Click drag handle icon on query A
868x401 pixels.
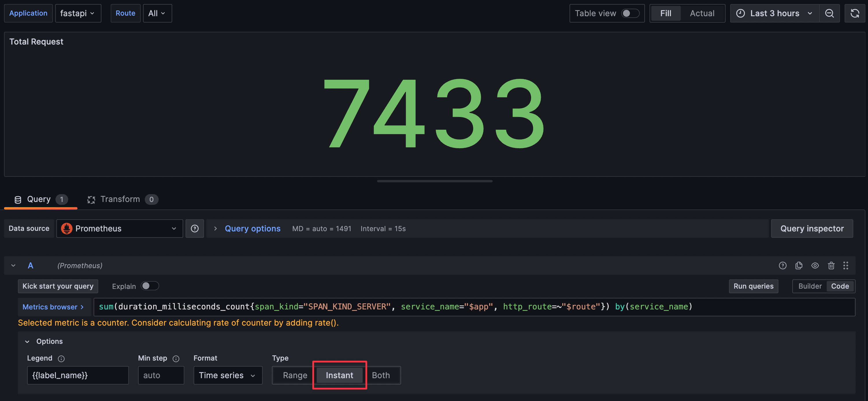[845, 266]
